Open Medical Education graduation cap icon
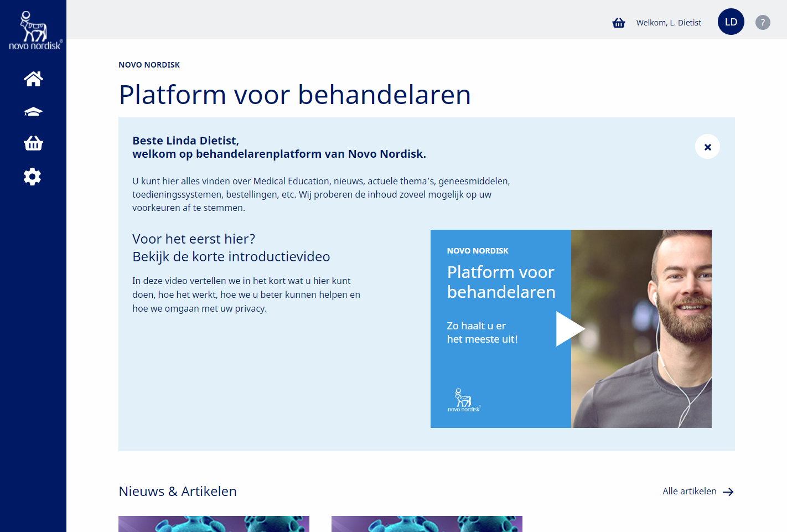787x532 pixels. 33,111
